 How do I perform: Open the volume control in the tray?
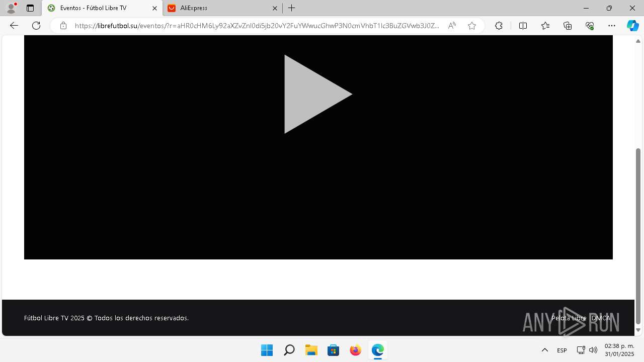point(593,350)
